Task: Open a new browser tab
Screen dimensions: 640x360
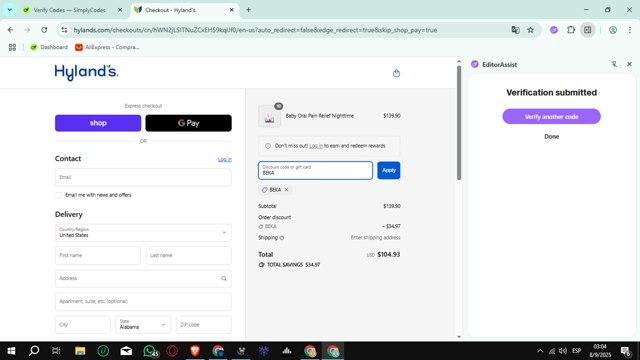Action: click(x=248, y=10)
